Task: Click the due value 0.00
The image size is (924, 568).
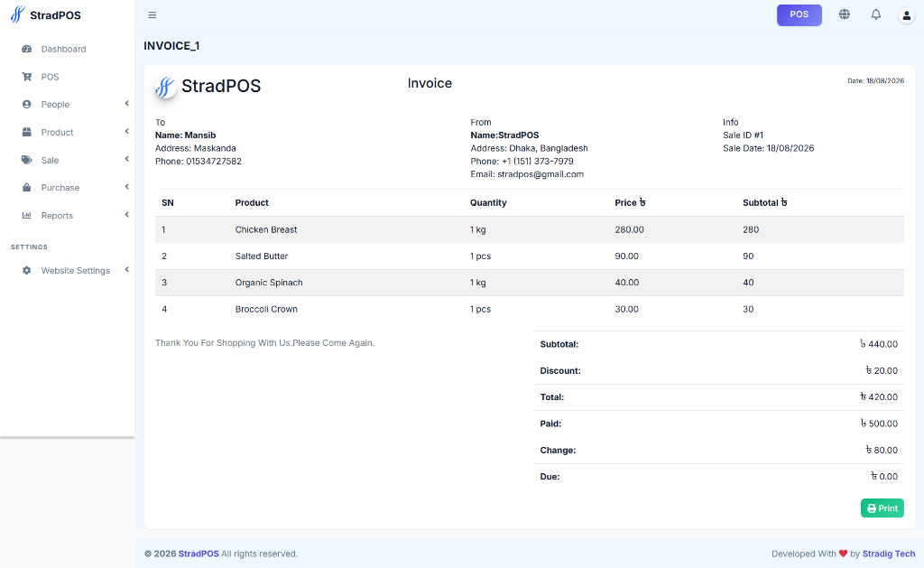Action: 884,477
